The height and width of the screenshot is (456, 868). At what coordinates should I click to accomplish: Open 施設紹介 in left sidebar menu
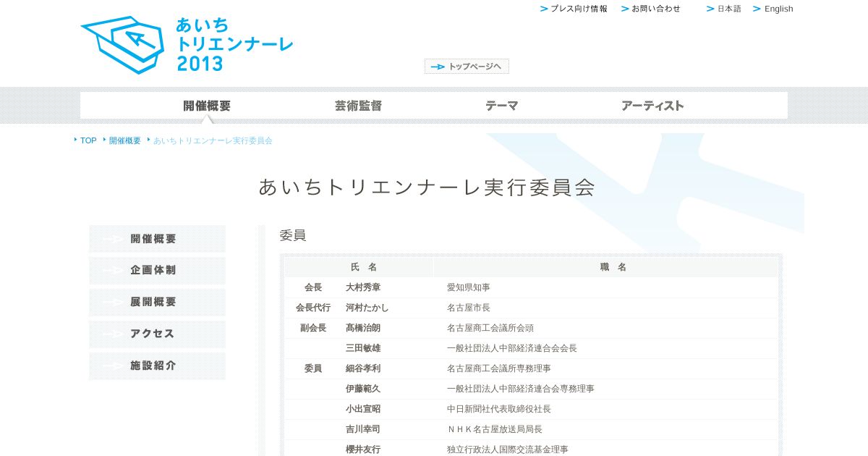click(157, 366)
